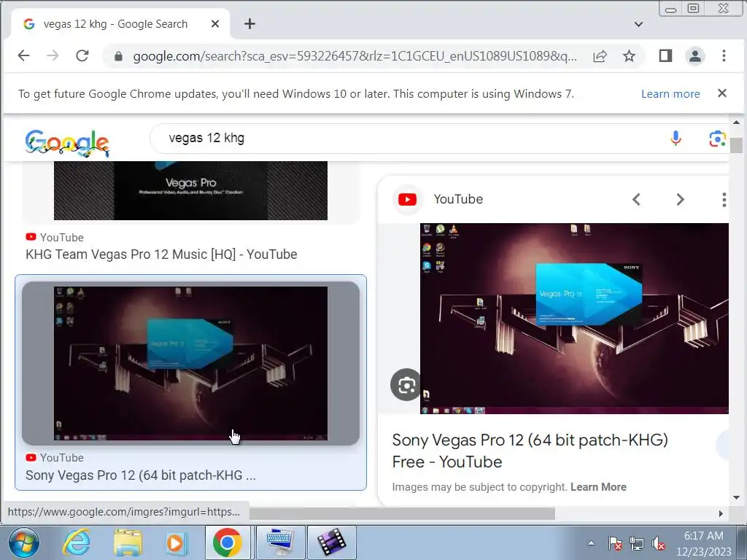Launch Internet Explorer from the taskbar
This screenshot has height=560, width=747.
click(76, 542)
